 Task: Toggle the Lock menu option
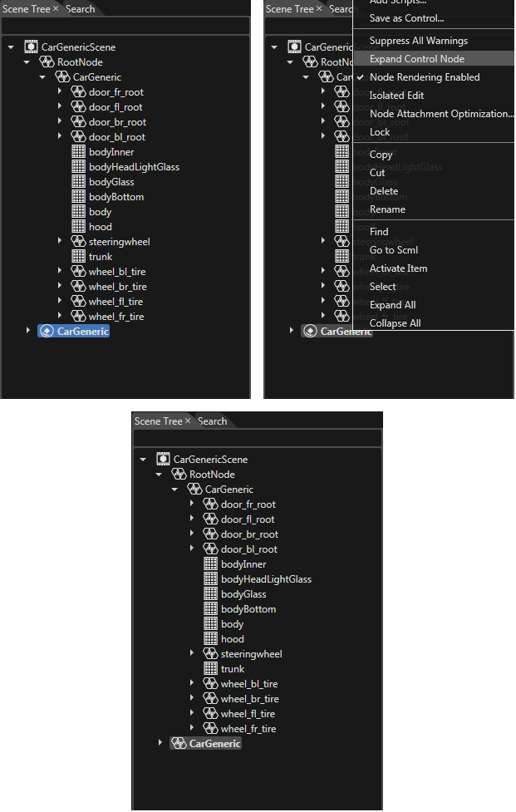click(380, 132)
